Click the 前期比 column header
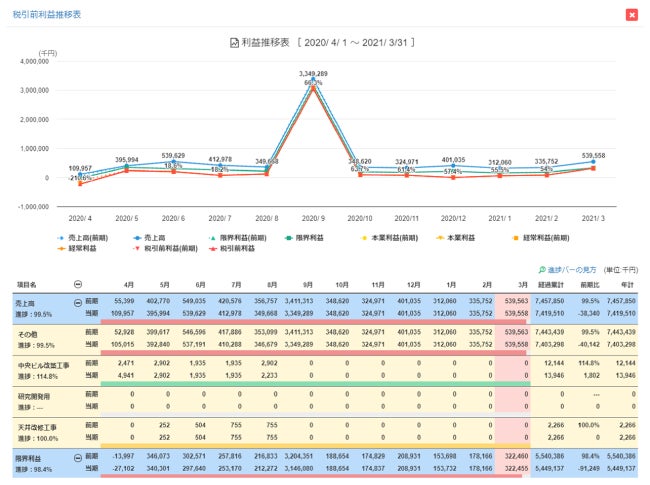The height and width of the screenshot is (485, 650). pyautogui.click(x=590, y=285)
